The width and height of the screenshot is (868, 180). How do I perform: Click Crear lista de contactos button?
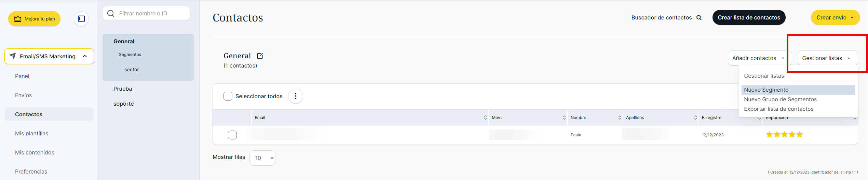749,18
